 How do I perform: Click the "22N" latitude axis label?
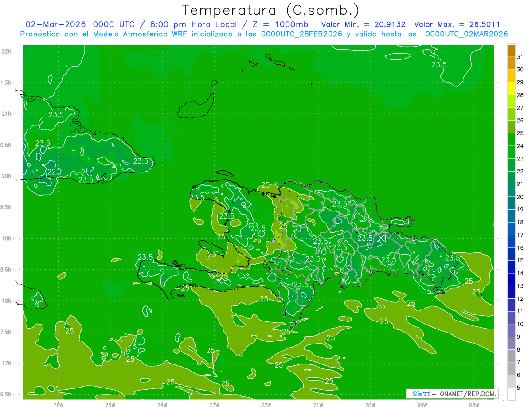pyautogui.click(x=7, y=51)
